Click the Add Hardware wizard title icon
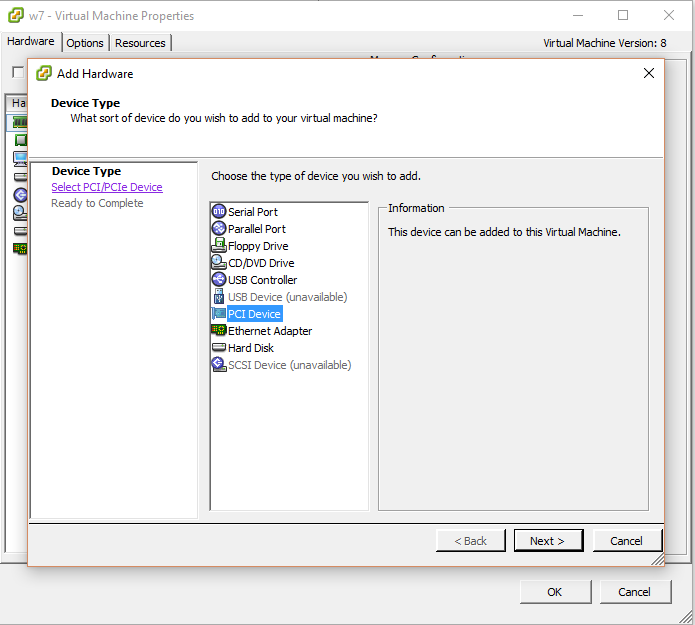Screen dimensions: 695x625 pyautogui.click(x=43, y=73)
